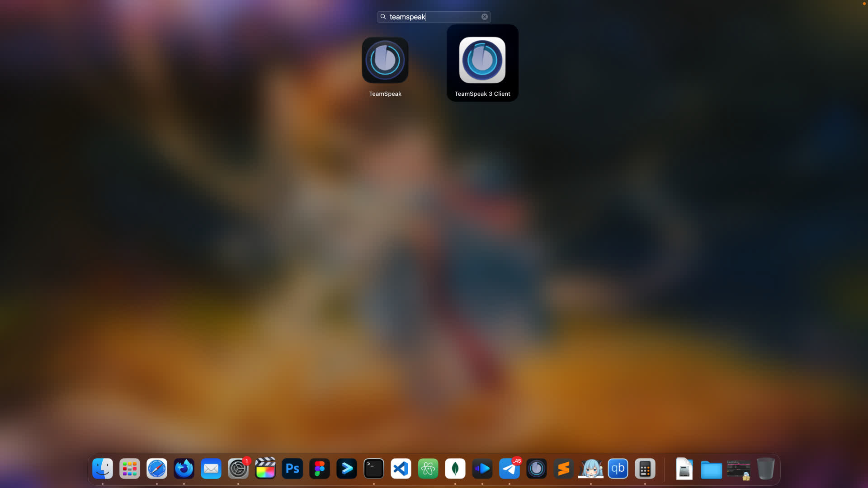The image size is (868, 488).
Task: Launch TeamSpeak 3 Client from search results
Action: coord(482,60)
